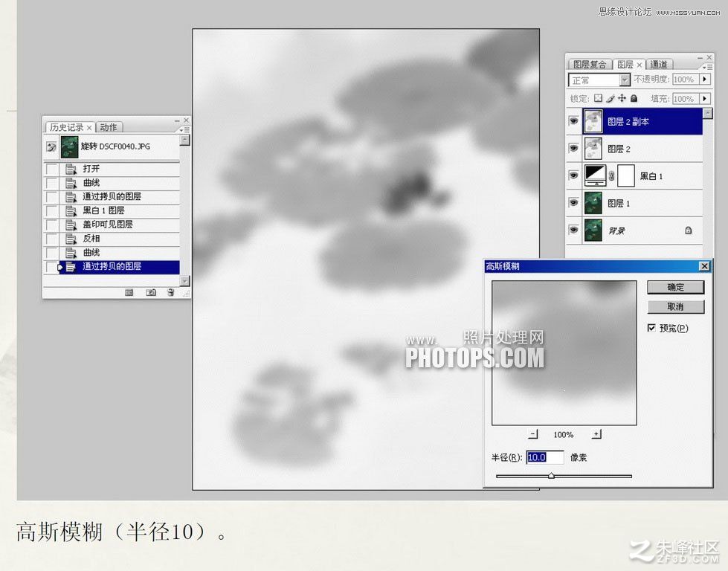Screen dimensions: 728x571
Task: Switch to the 历史记录 tab
Action: point(66,127)
